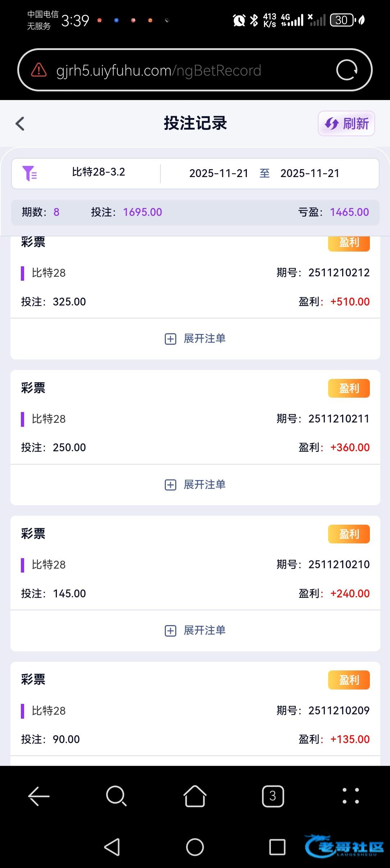Screen dimensions: 390x868
Task: Go to the browser home page
Action: click(x=195, y=796)
